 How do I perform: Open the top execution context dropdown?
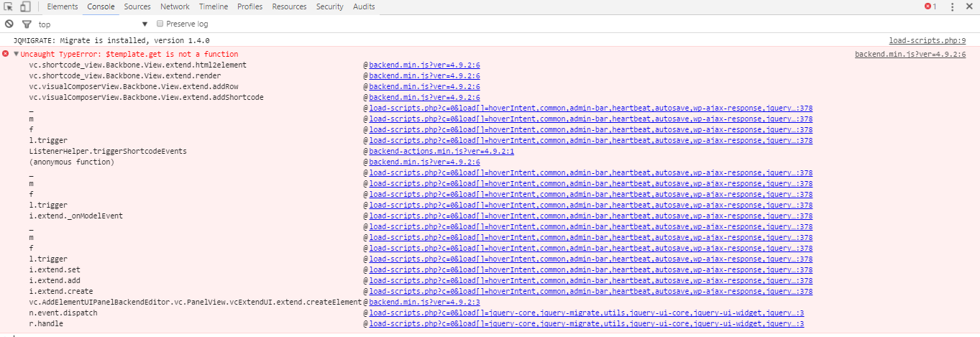pyautogui.click(x=93, y=24)
